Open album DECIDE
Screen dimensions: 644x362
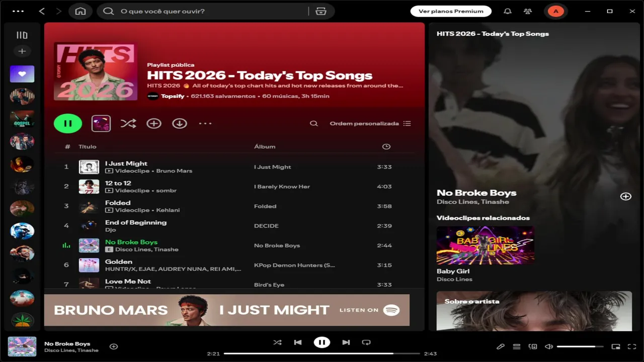click(266, 226)
